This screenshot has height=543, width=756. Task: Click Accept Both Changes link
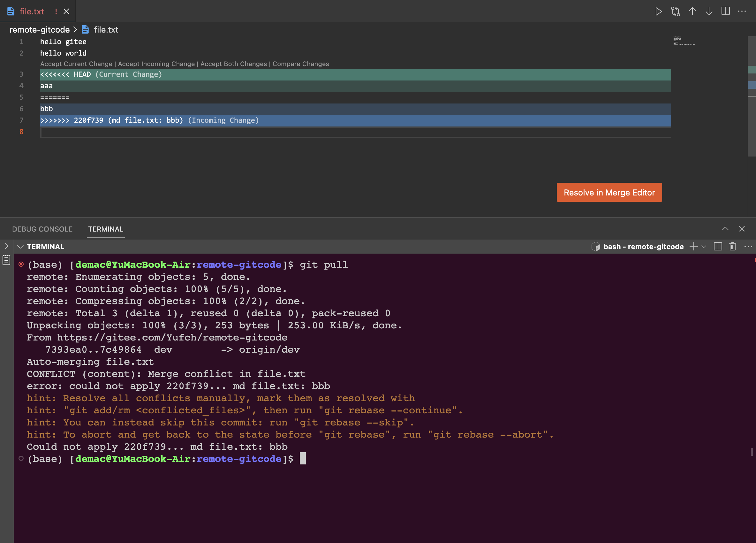(x=233, y=64)
